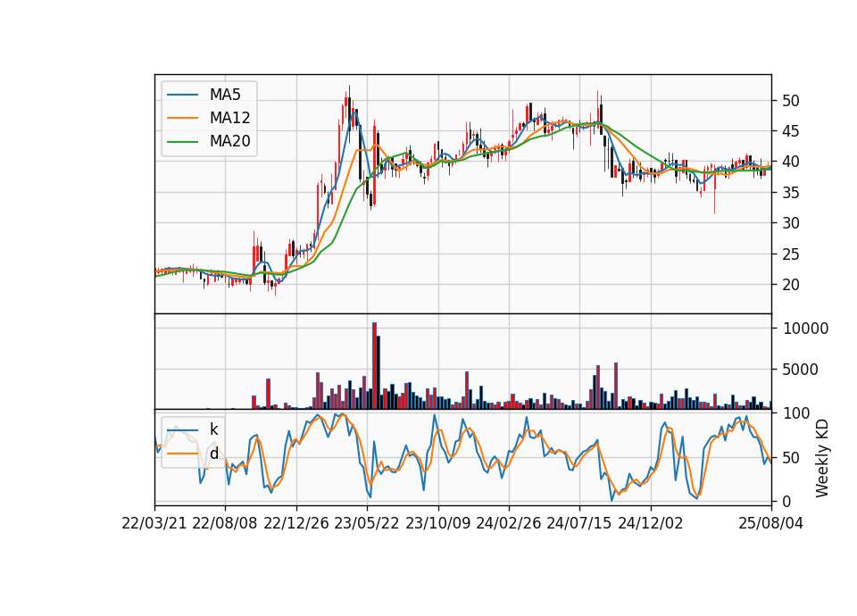Click the price axis value 50
Image resolution: width=857 pixels, height=616 pixels.
click(x=791, y=101)
